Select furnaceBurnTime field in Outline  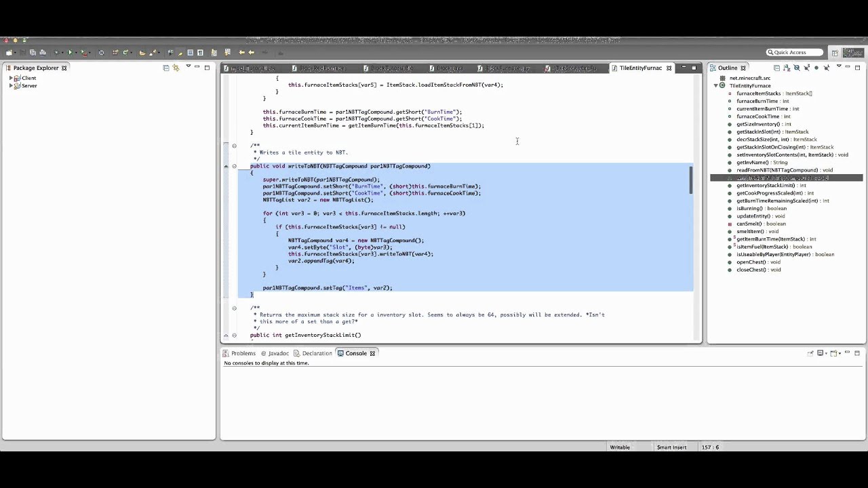763,101
